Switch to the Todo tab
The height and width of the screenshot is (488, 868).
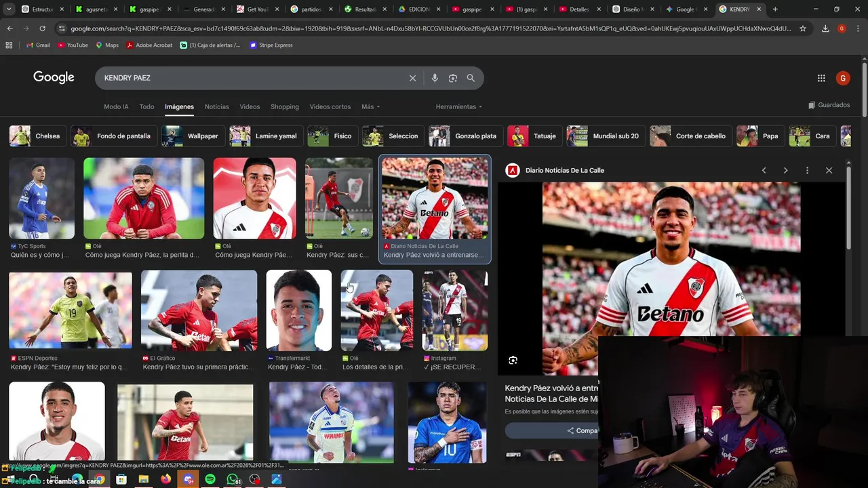point(146,106)
